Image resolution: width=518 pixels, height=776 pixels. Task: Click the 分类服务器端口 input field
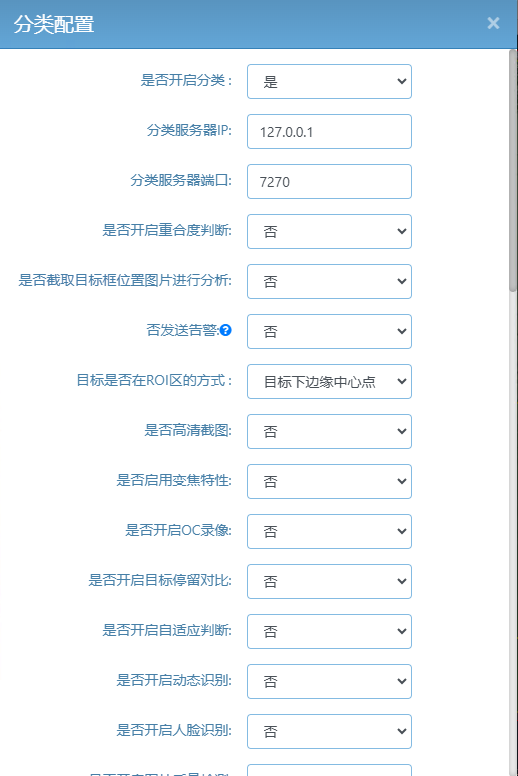click(x=330, y=182)
